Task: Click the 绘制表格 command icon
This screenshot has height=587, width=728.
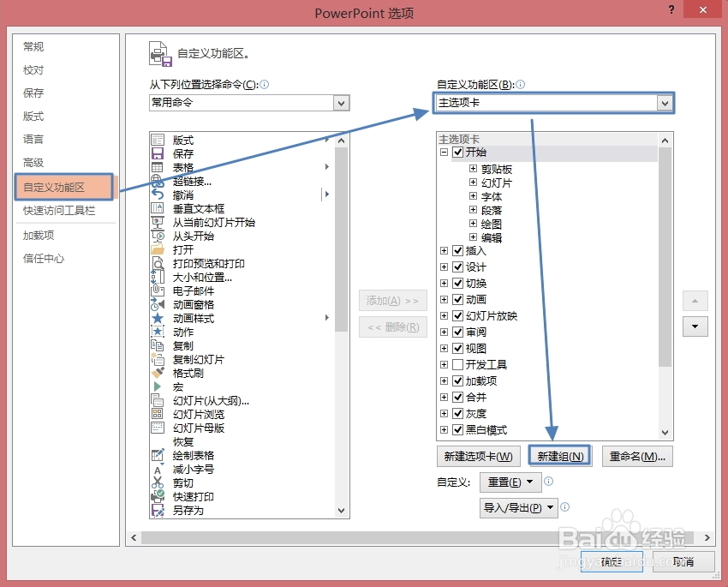Action: (x=158, y=455)
